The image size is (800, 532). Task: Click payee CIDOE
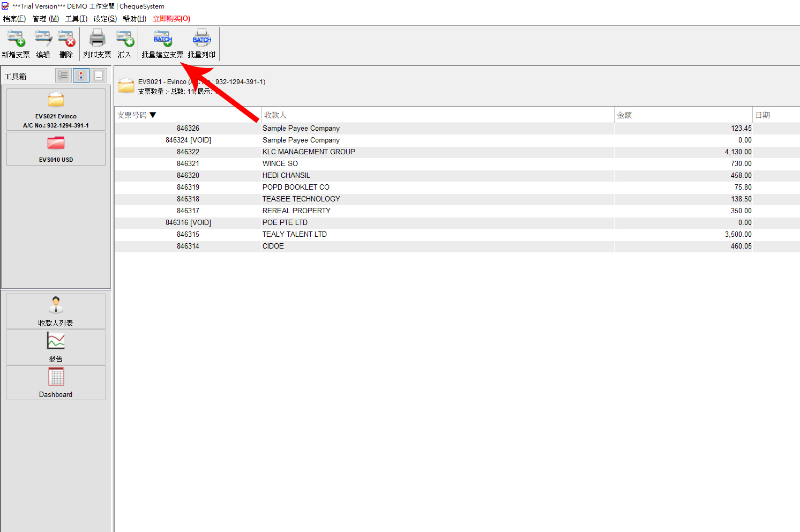point(273,246)
